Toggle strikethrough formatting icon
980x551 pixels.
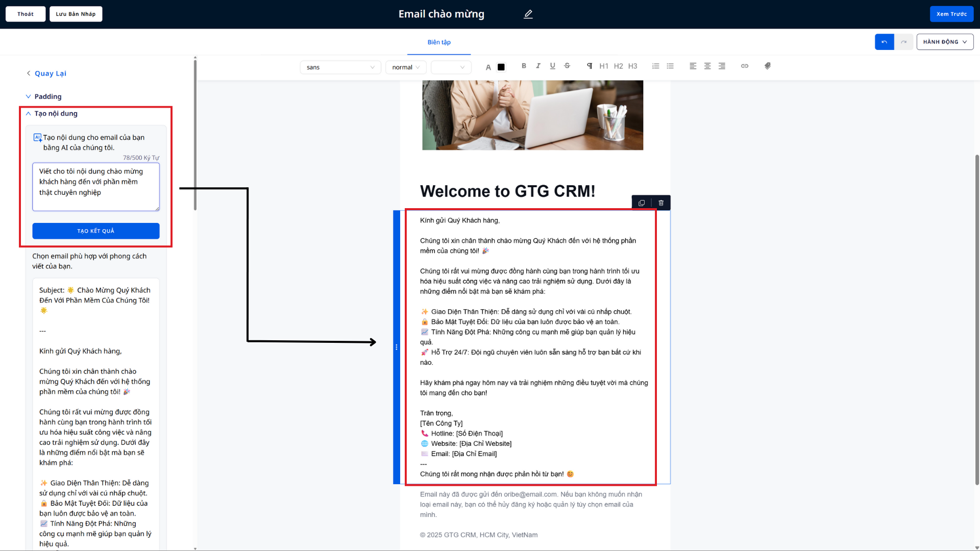pos(567,66)
